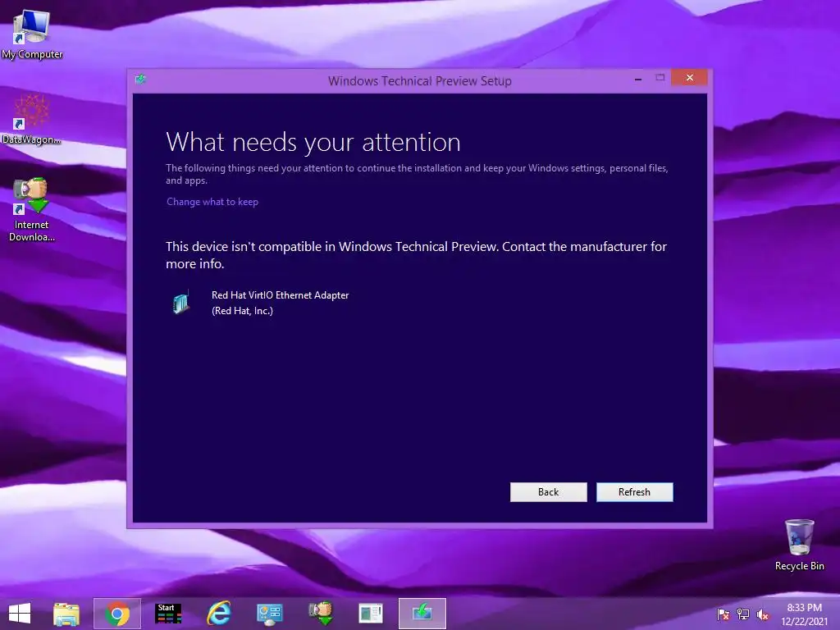Close the Windows Technical Preview Setup window
Screen dimensions: 840x630
click(689, 78)
